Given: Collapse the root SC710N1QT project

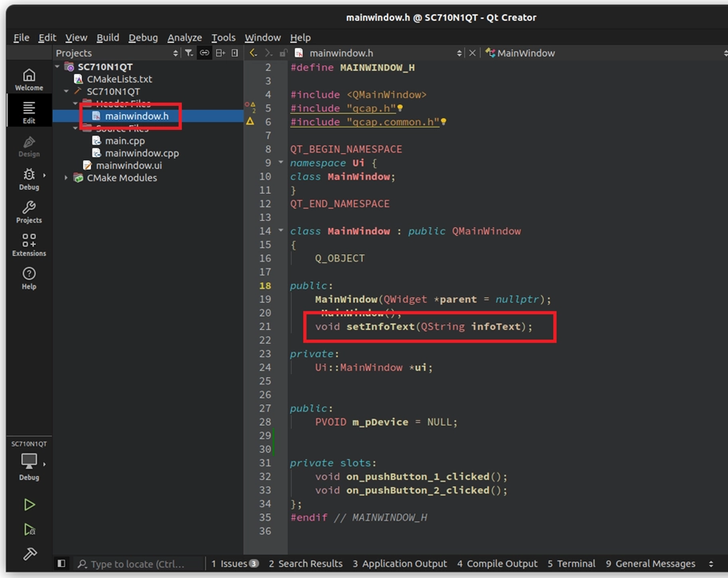Looking at the screenshot, I should tap(57, 66).
